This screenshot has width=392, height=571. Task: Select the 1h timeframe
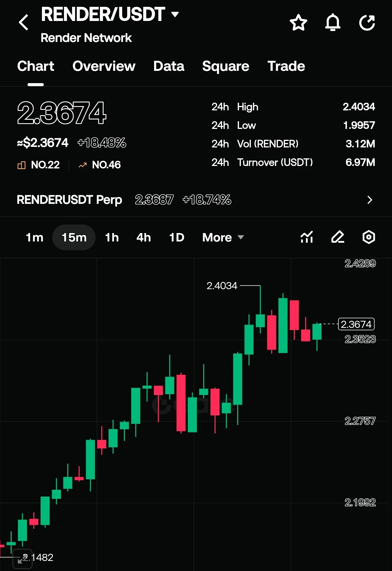[x=112, y=237]
